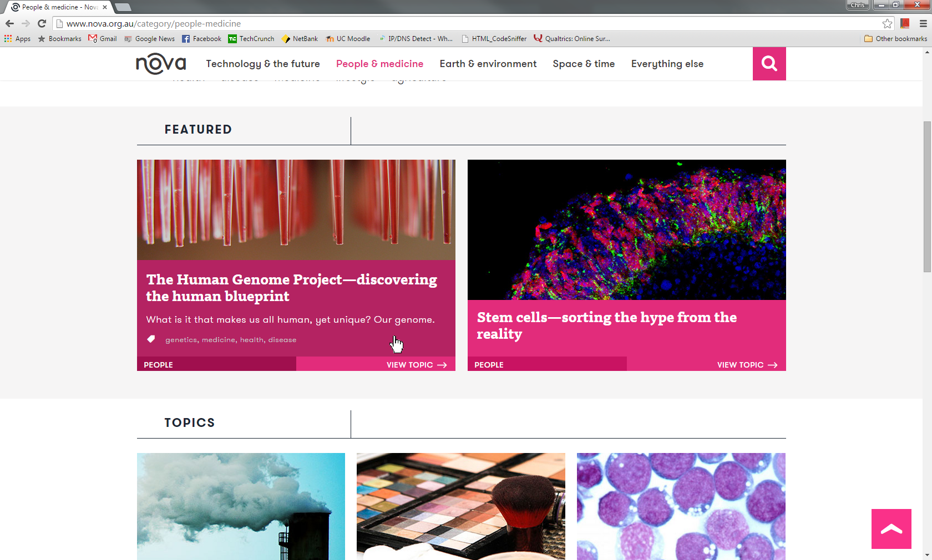
Task: Open the Apps shortcut in bookmarks bar
Action: coord(17,39)
